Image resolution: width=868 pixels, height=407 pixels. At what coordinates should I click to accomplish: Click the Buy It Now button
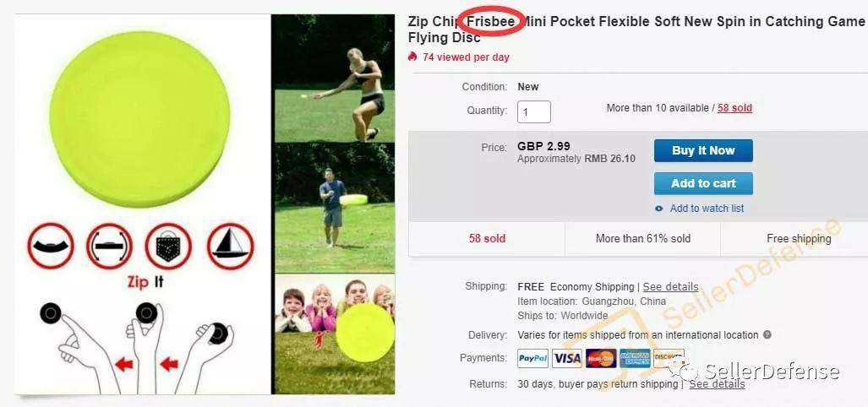click(703, 151)
